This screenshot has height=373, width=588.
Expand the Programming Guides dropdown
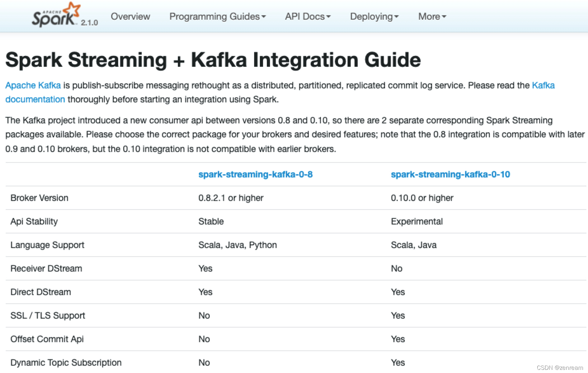[x=217, y=17]
